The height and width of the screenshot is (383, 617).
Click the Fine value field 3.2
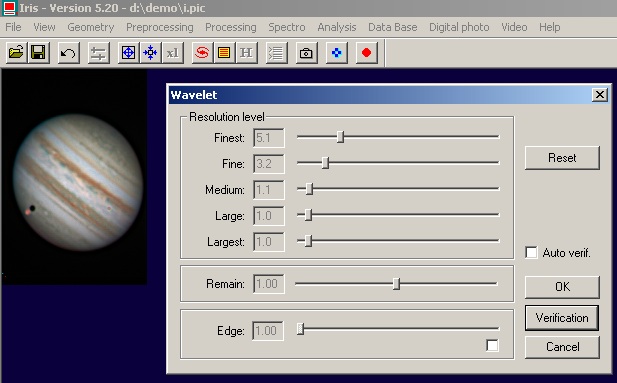268,164
